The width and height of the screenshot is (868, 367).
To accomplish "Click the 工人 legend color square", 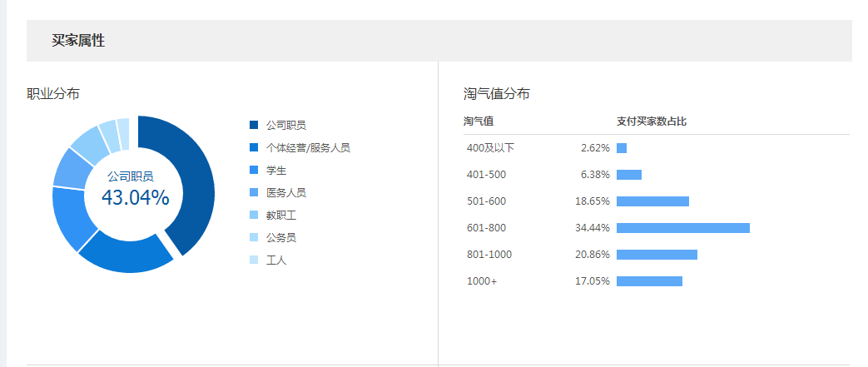I will click(254, 260).
